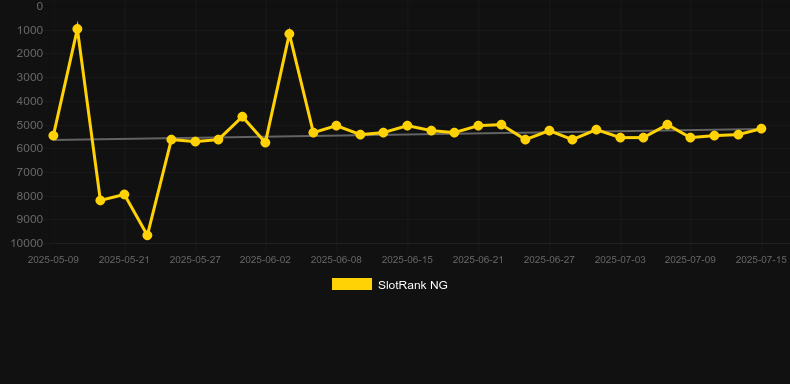Select the data point on 2025-06-08
This screenshot has width=790, height=384.
coord(336,125)
